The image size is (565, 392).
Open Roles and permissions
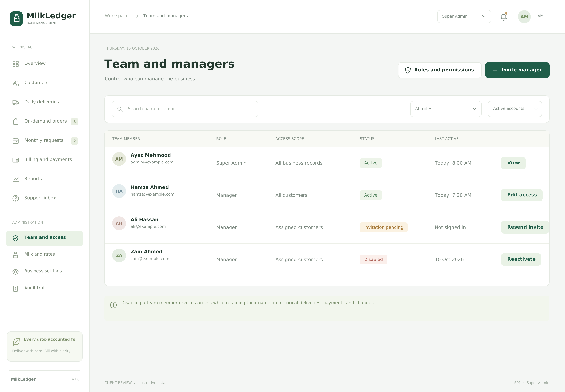click(x=440, y=70)
